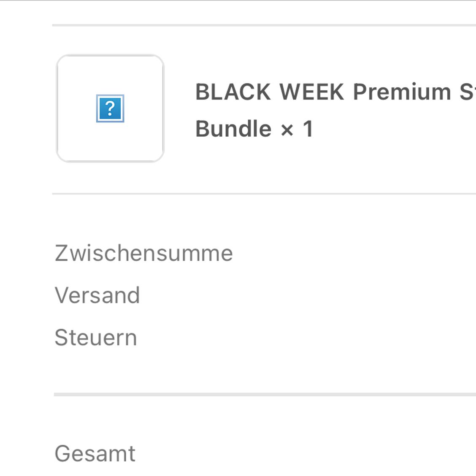Click the divider line below the product thumbnail
Image resolution: width=476 pixels, height=476 pixels.
pos(264,193)
